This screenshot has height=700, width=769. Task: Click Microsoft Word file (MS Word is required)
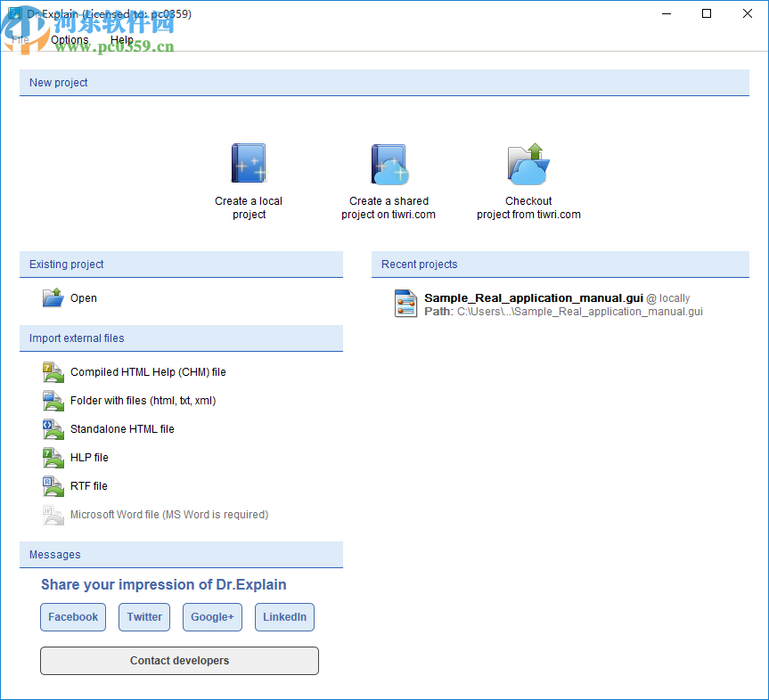click(169, 515)
